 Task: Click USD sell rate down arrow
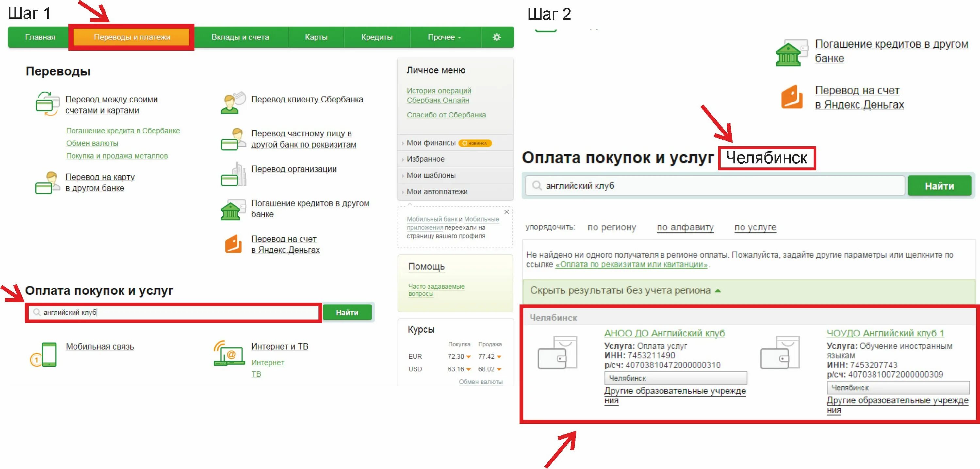[499, 369]
